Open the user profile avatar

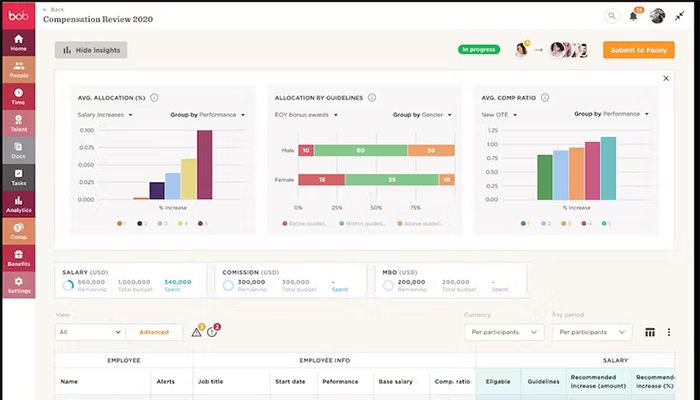(657, 16)
